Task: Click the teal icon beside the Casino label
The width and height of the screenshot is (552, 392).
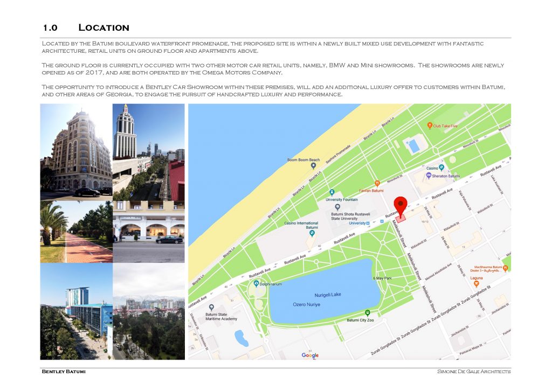Action: 441,167
